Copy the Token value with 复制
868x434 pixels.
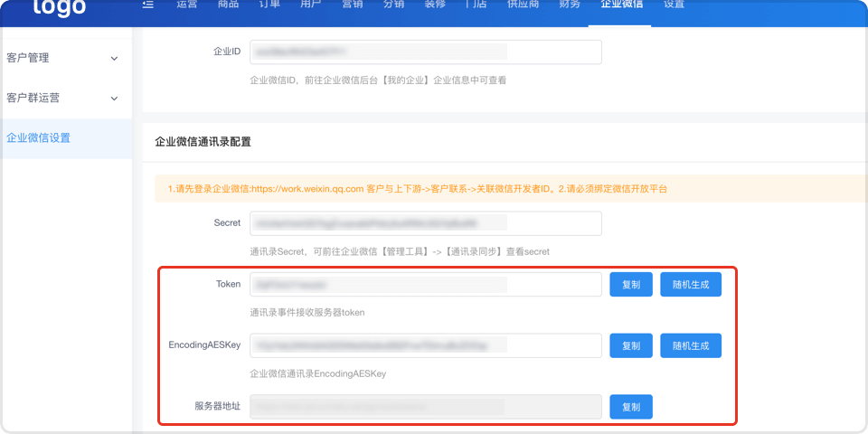coord(631,284)
